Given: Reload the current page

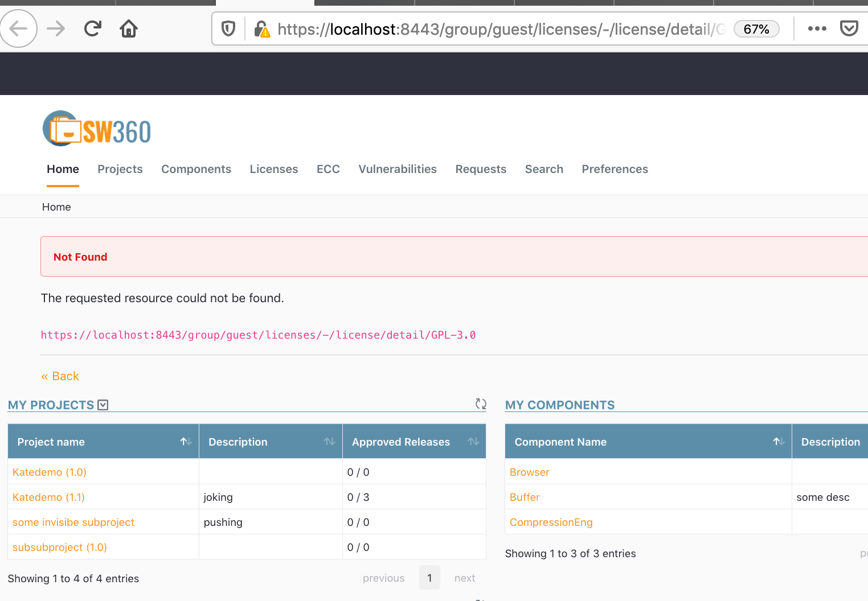Looking at the screenshot, I should pyautogui.click(x=92, y=28).
